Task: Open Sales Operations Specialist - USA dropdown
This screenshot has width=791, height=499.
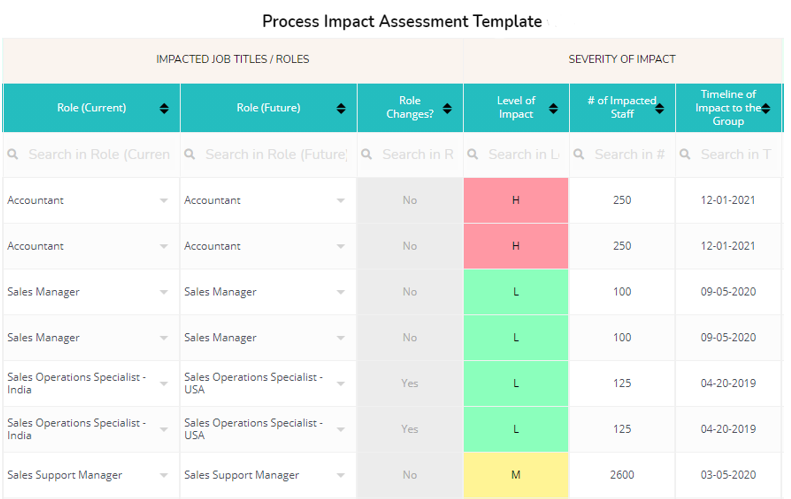Action: [x=341, y=384]
